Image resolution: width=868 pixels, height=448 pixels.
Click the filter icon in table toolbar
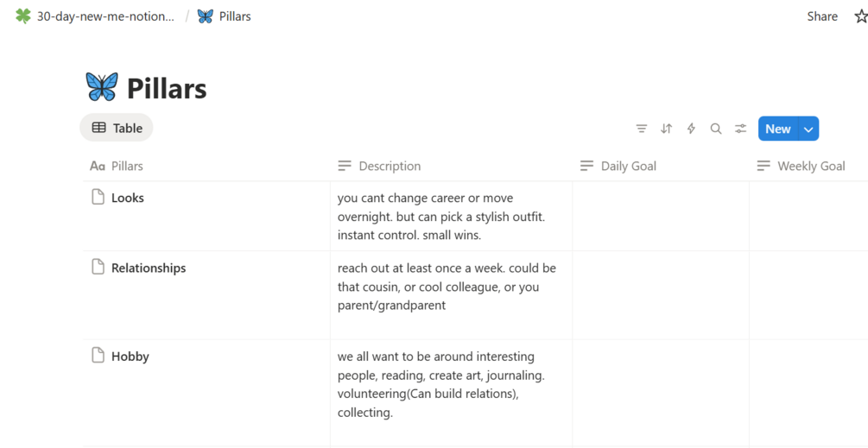pos(642,129)
